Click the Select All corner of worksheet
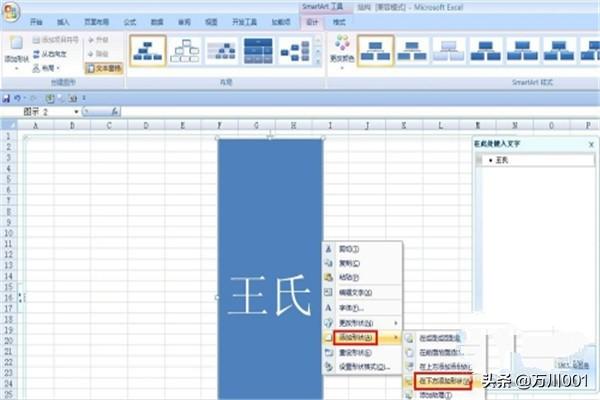The width and height of the screenshot is (600, 400). point(9,125)
